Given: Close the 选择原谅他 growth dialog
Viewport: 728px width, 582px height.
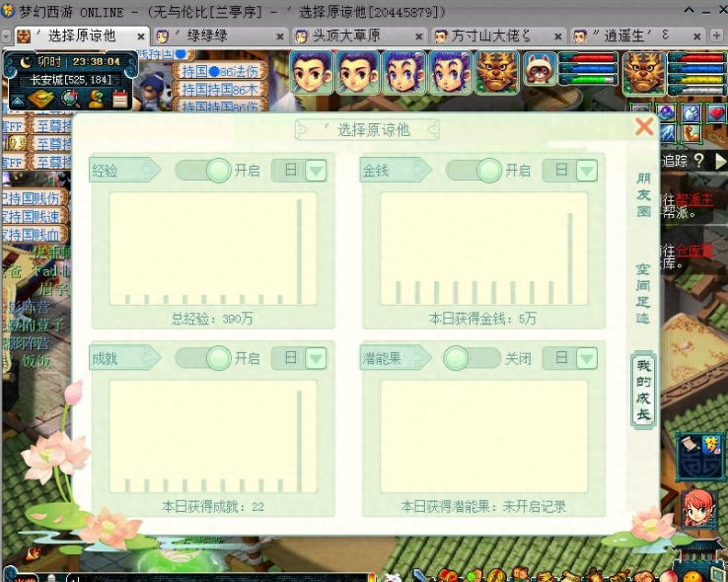Looking at the screenshot, I should pyautogui.click(x=644, y=126).
